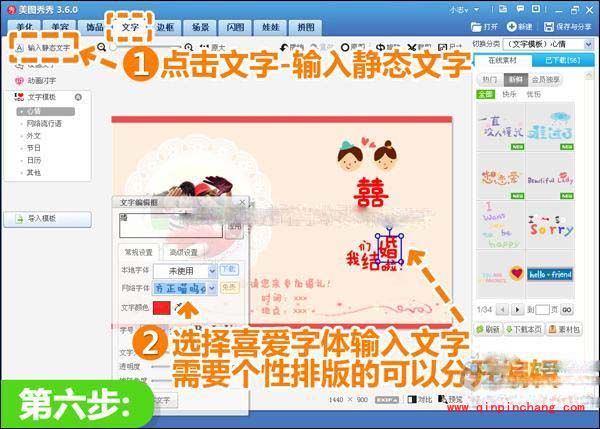Select 外文 in template list
600x429 pixels.
pyautogui.click(x=33, y=136)
